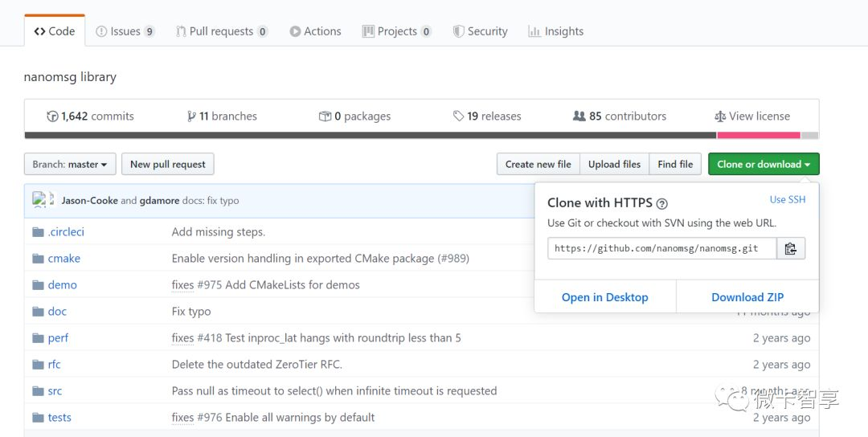Select the HTTPS clone URL field

click(662, 248)
